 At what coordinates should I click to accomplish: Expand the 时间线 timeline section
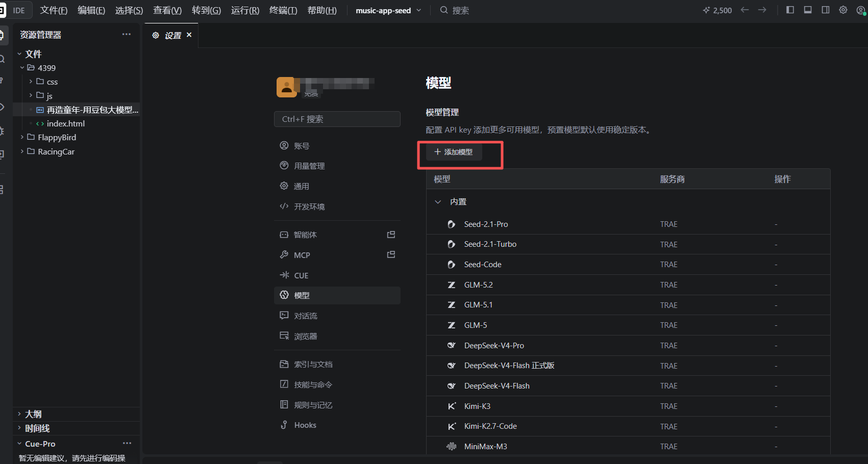pos(19,428)
